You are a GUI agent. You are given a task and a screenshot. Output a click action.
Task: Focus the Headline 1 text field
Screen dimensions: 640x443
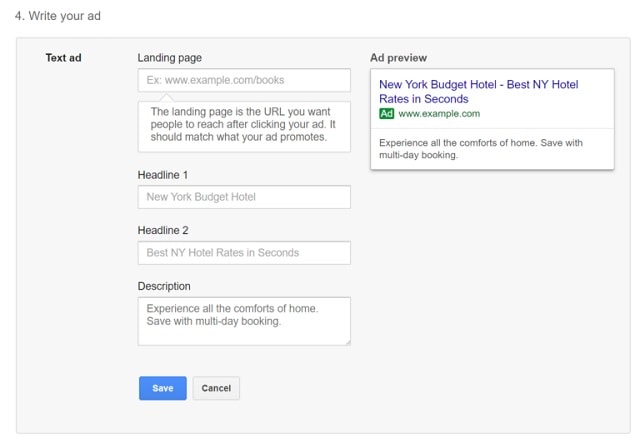244,197
